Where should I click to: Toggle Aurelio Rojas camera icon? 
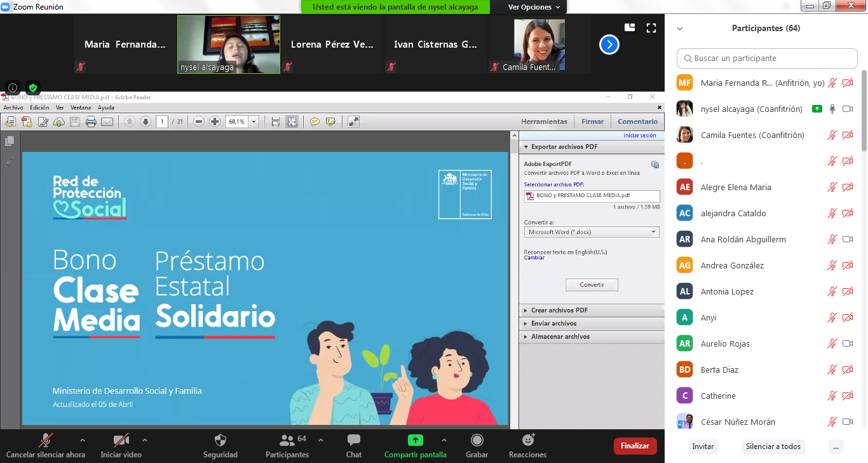tap(847, 343)
